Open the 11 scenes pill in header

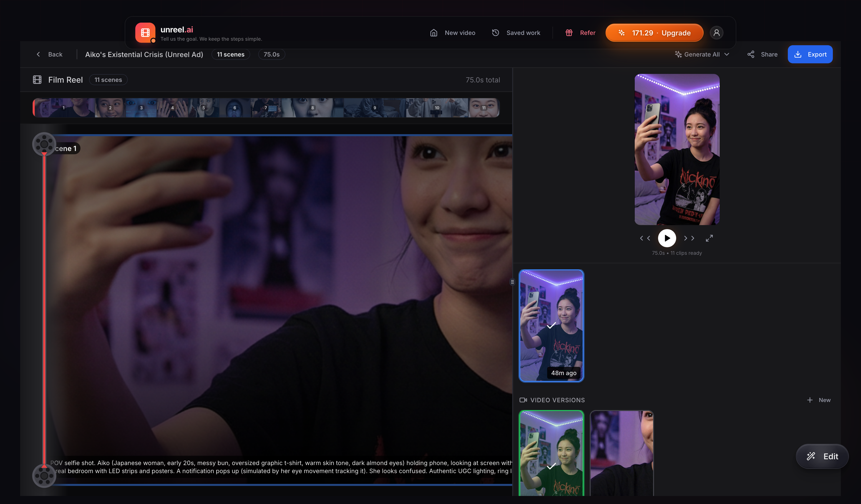(231, 54)
